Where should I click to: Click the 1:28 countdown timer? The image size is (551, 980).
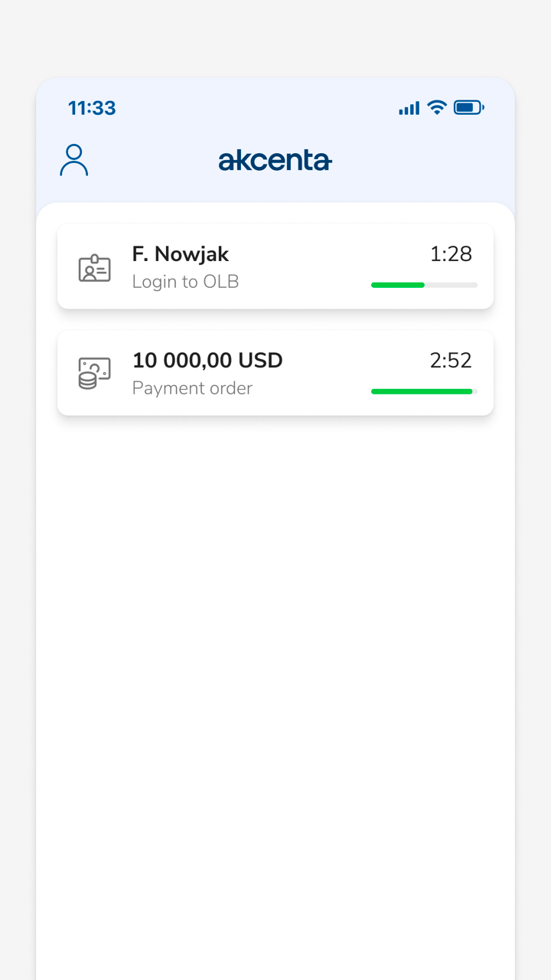point(451,254)
